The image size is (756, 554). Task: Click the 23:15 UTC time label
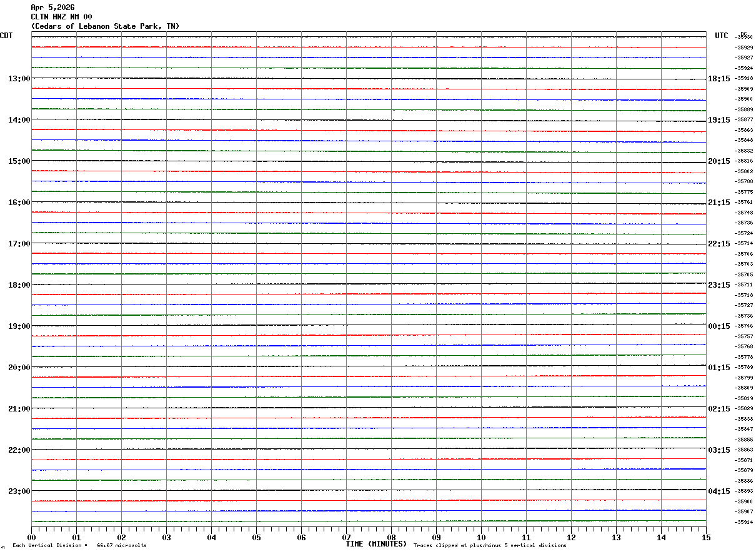pyautogui.click(x=719, y=285)
